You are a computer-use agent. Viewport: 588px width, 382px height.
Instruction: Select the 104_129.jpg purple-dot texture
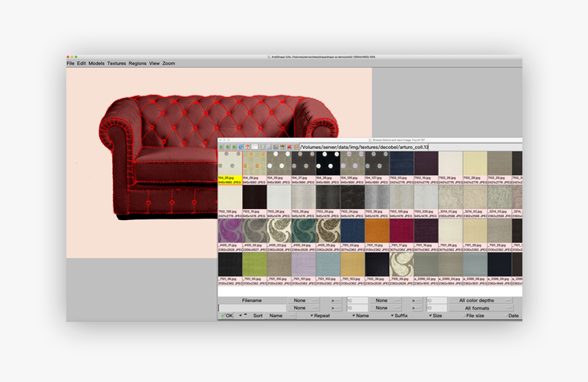point(353,163)
